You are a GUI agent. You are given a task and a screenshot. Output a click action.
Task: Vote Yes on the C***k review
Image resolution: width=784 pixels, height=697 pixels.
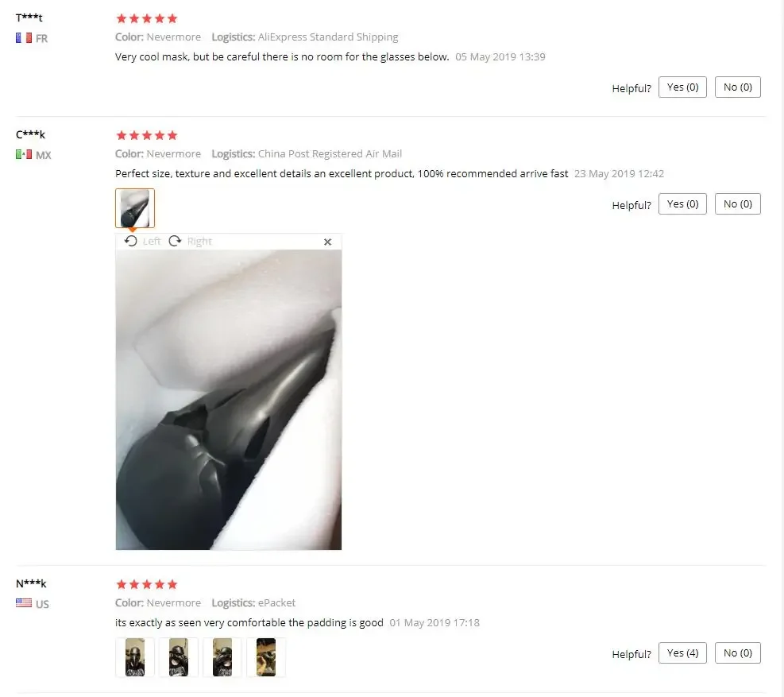682,203
